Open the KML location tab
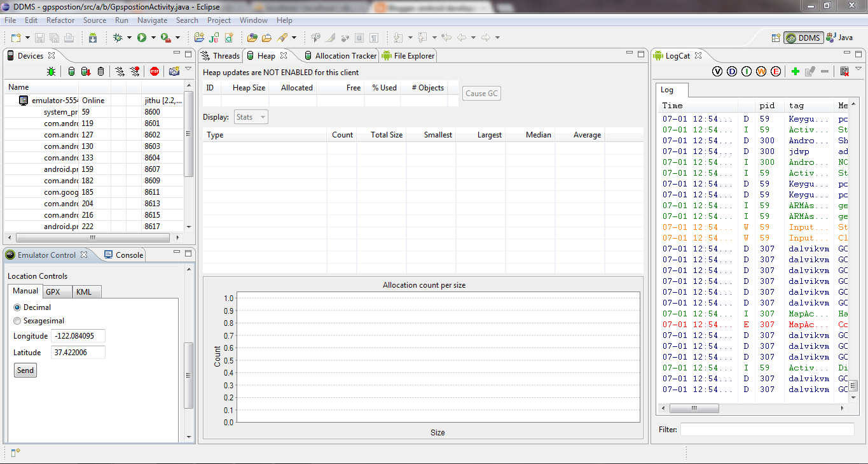868x464 pixels. (x=86, y=292)
